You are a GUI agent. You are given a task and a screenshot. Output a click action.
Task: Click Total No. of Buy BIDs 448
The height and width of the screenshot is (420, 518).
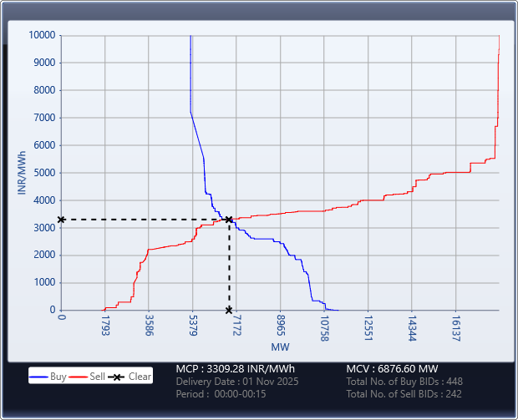pos(404,382)
